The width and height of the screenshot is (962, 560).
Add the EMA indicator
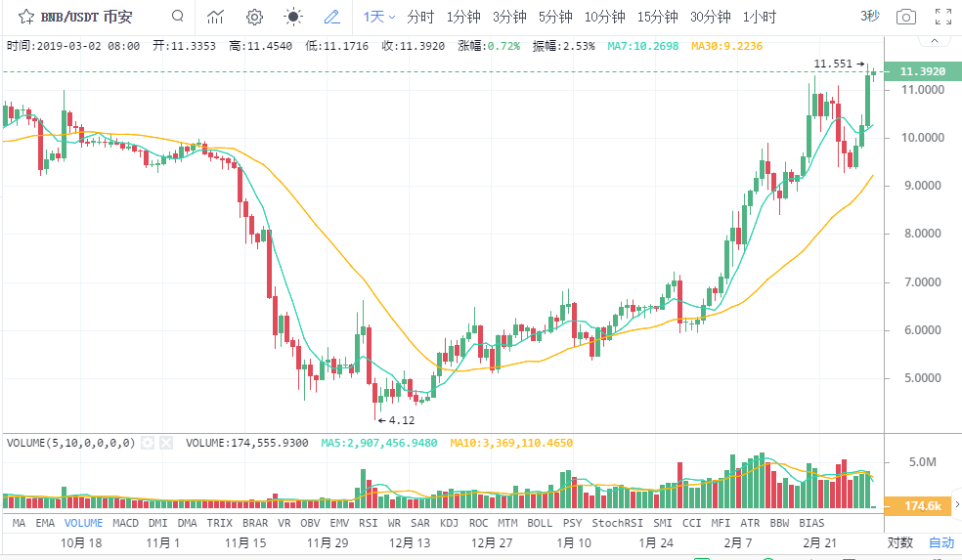tap(45, 523)
